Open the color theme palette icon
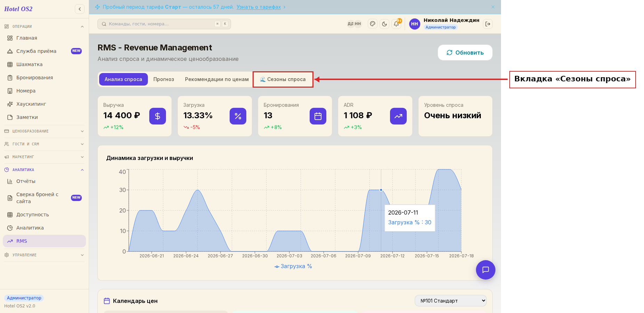The image size is (644, 313). pos(373,24)
